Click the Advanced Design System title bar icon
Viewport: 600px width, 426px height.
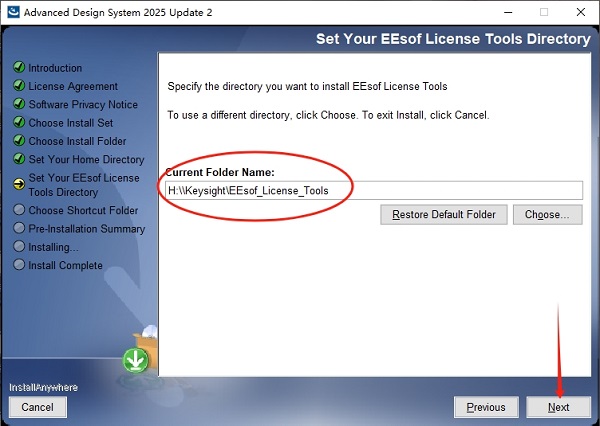click(13, 11)
